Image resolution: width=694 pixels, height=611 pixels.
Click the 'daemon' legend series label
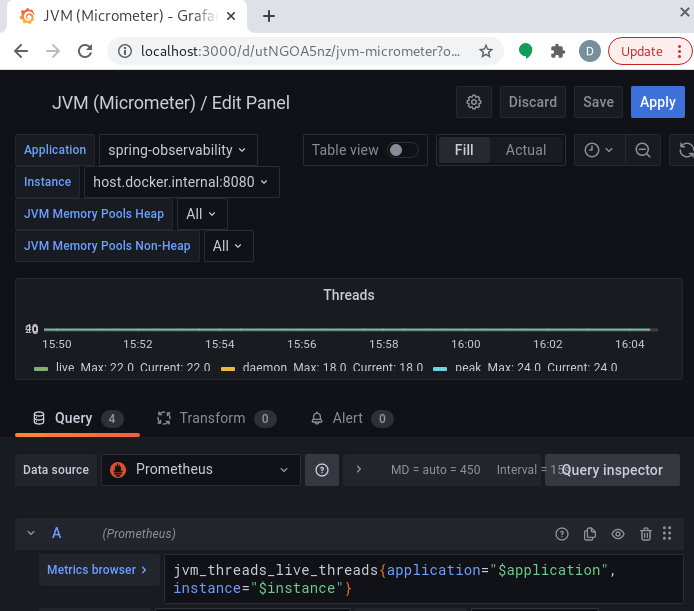click(x=265, y=367)
